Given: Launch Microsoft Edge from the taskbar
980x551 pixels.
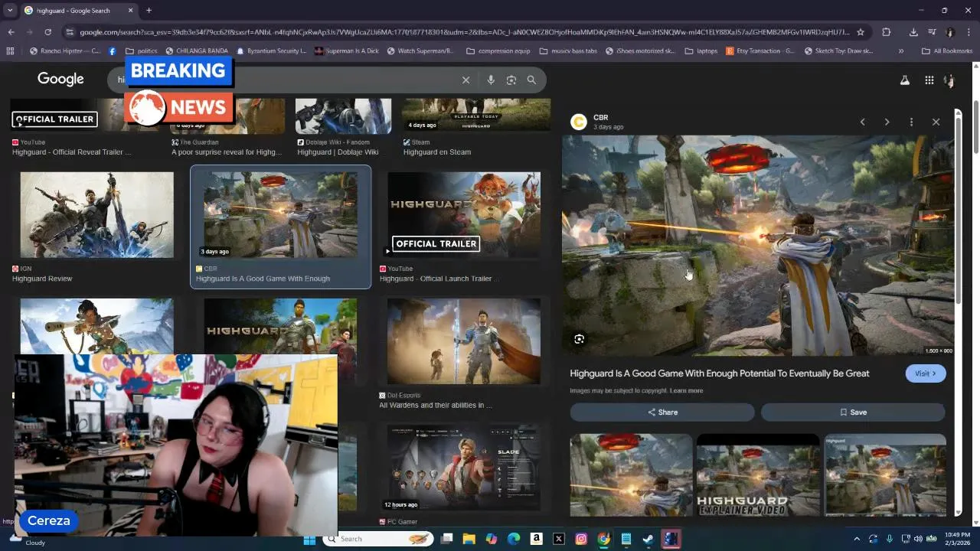Looking at the screenshot, I should pos(514,539).
